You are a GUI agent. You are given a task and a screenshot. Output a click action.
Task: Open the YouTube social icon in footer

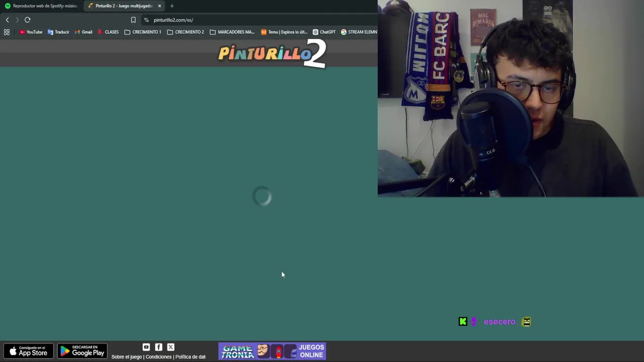tap(146, 347)
